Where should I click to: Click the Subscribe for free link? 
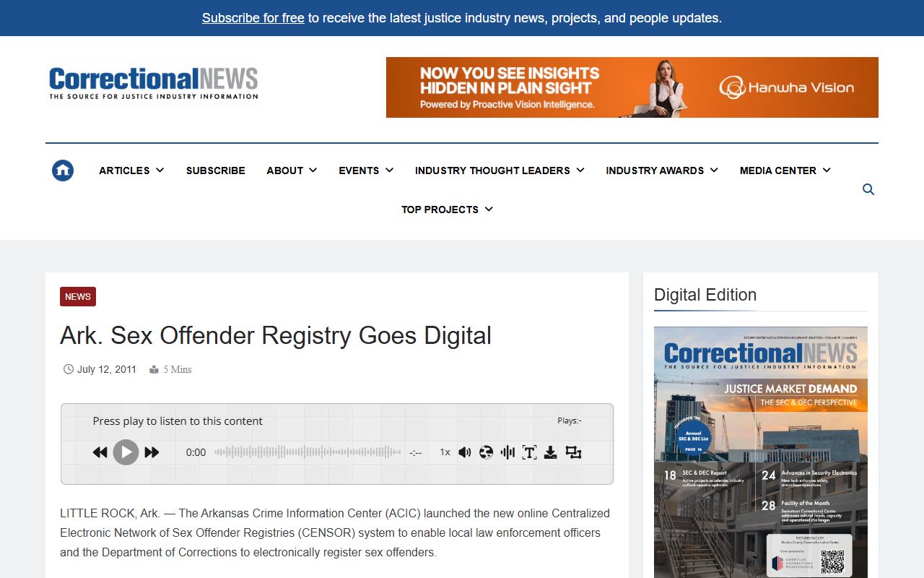point(253,18)
